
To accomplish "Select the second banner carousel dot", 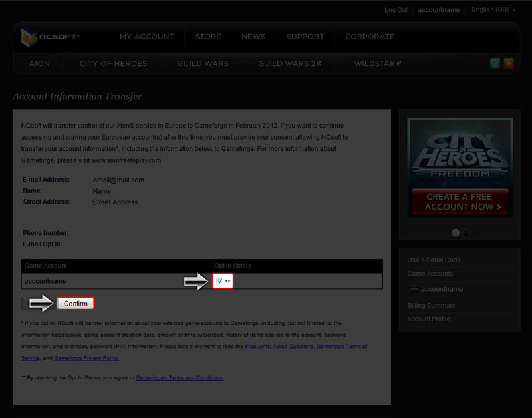I will 466,232.
